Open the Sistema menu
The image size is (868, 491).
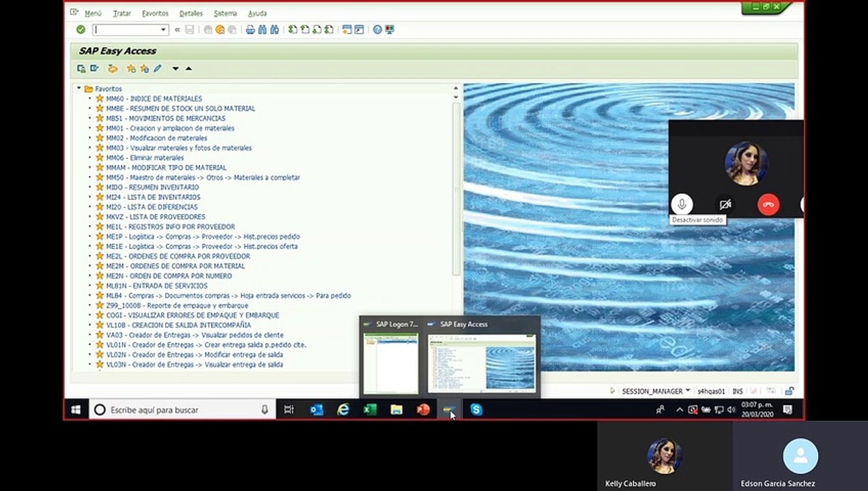[225, 13]
